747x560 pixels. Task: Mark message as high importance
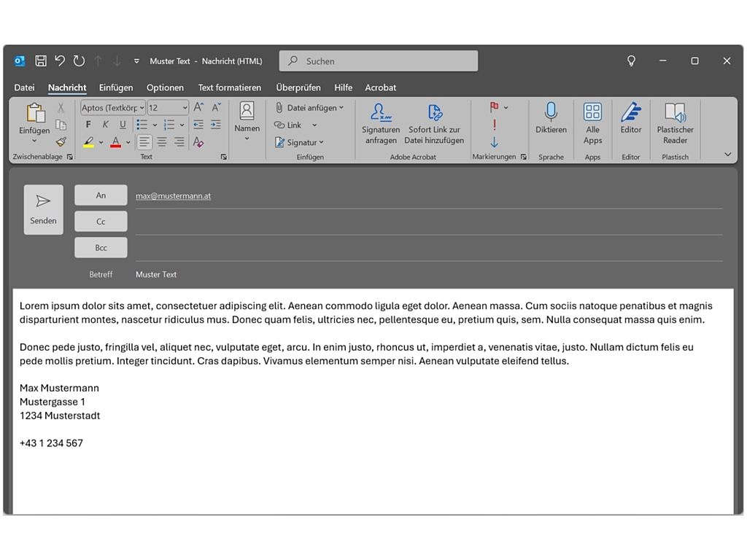click(494, 125)
